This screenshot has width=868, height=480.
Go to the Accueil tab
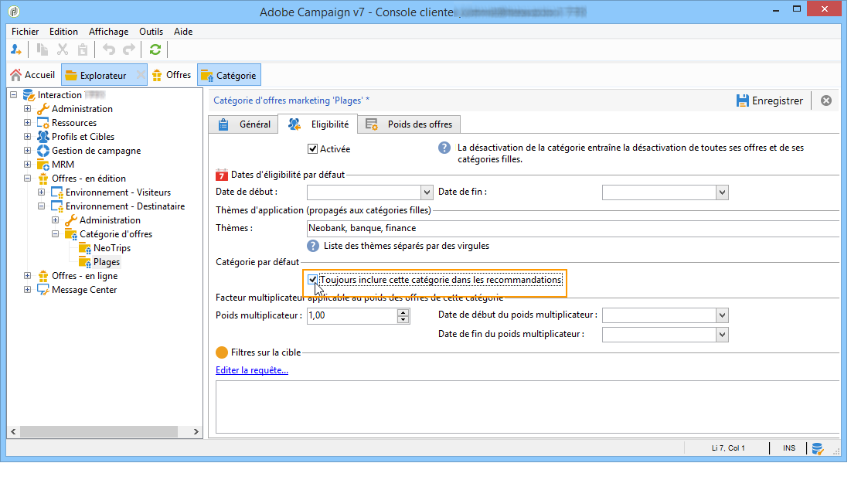pos(32,75)
